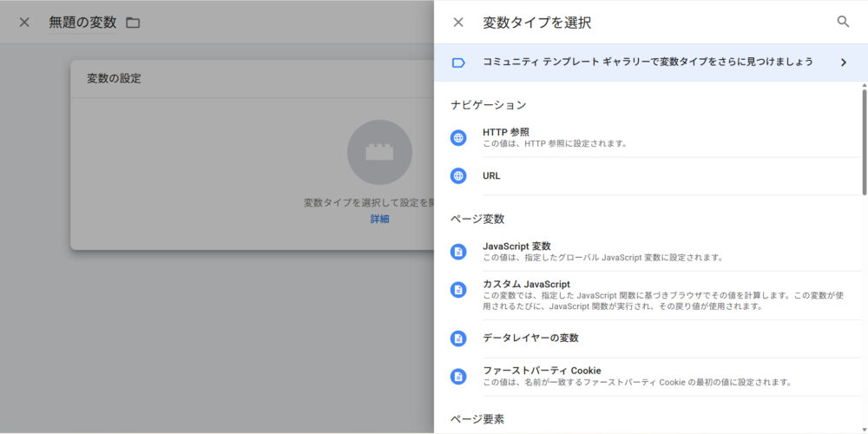This screenshot has width=868, height=434.
Task: Select the URL variable type
Action: 491,175
